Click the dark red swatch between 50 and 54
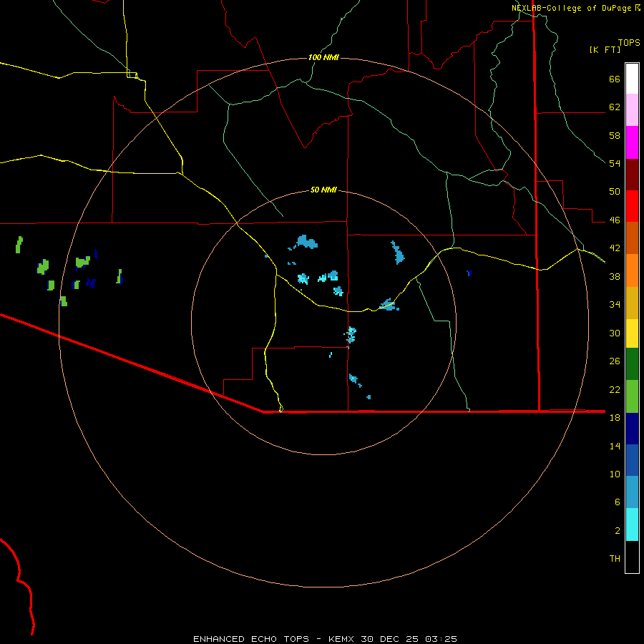 [632, 174]
